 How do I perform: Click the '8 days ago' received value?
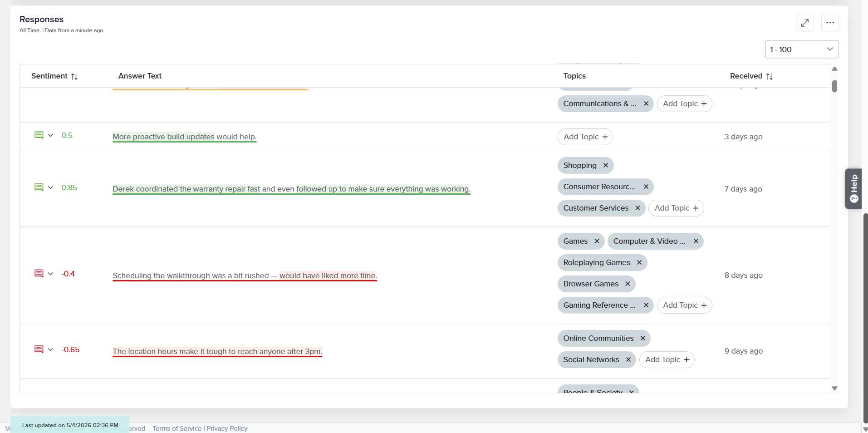(743, 275)
